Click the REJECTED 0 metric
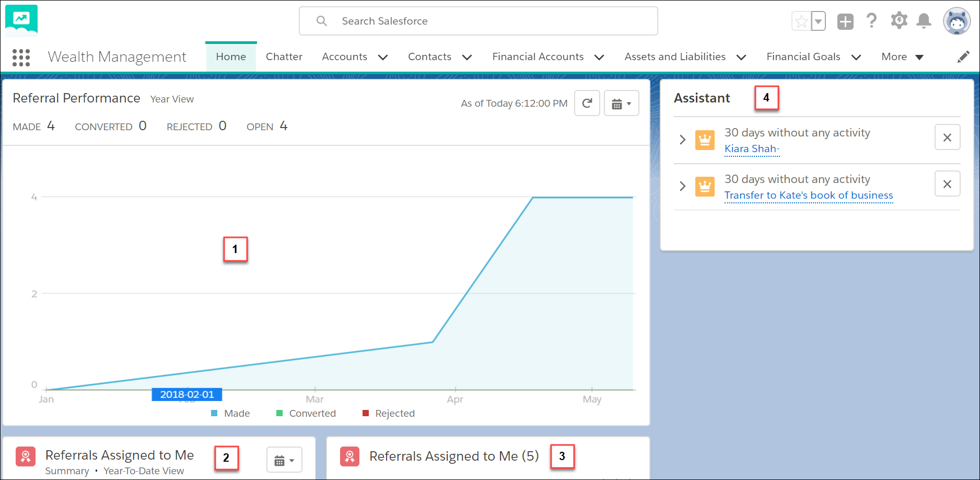Screen dimensions: 980x480 point(196,126)
